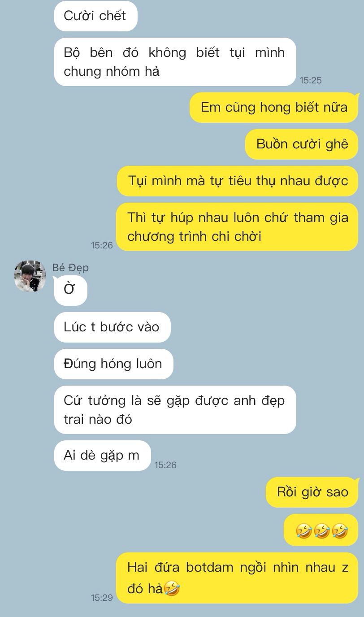Viewport: 364px width, 617px height.
Task: Select "Hai đứa botdam ngồi nhìn nhau" message
Action: 237,577
